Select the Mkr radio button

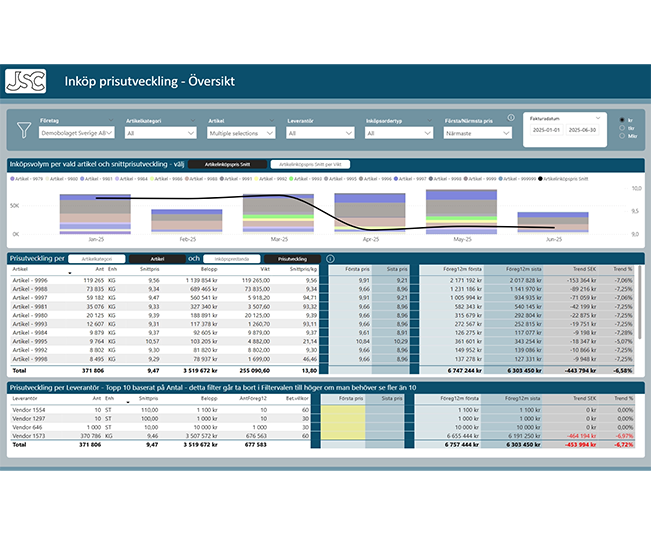point(622,136)
